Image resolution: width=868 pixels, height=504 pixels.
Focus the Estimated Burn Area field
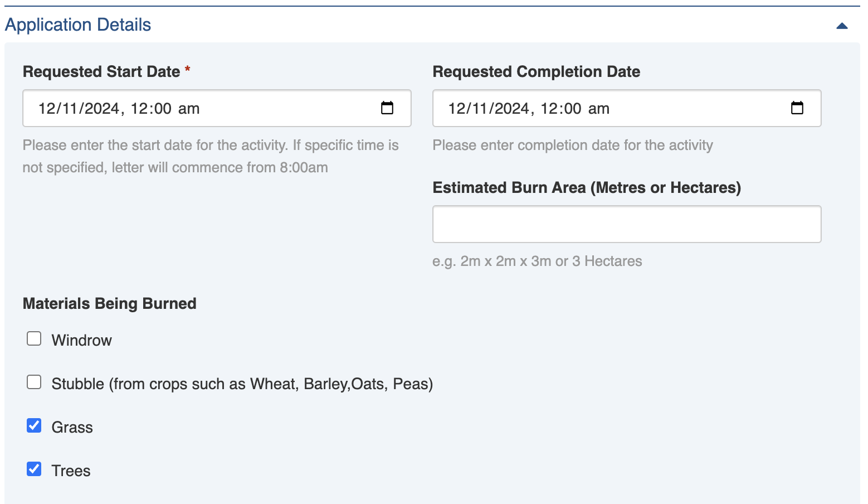click(627, 224)
